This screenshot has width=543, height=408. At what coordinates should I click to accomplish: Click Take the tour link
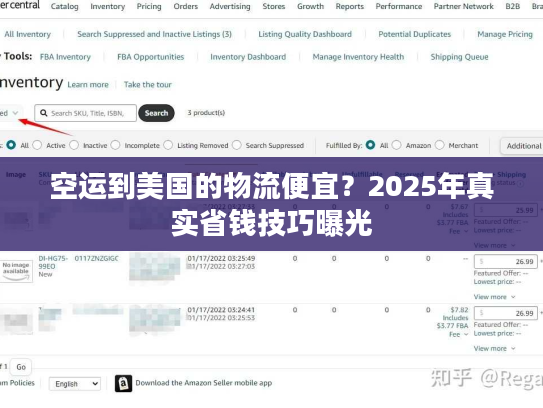coord(148,85)
